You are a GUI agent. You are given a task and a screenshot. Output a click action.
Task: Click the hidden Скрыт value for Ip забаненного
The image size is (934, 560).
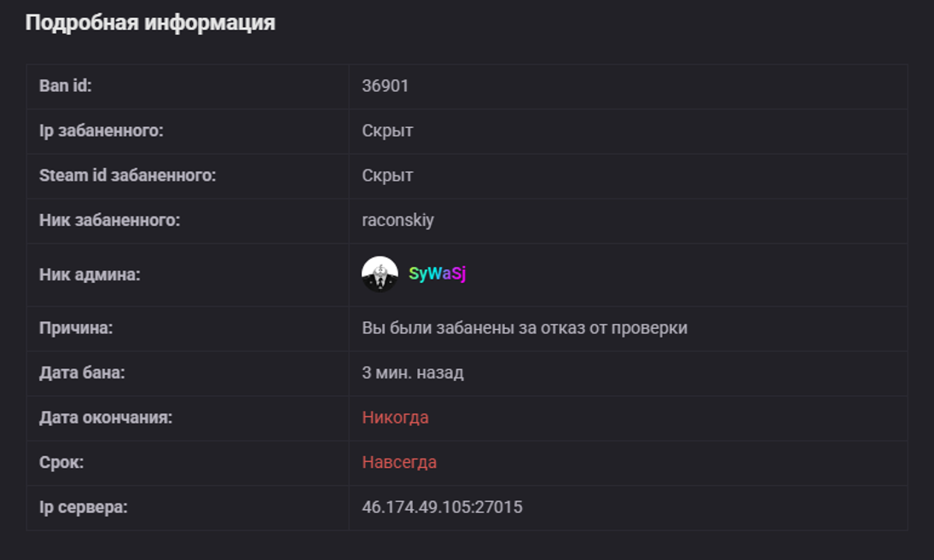point(387,130)
